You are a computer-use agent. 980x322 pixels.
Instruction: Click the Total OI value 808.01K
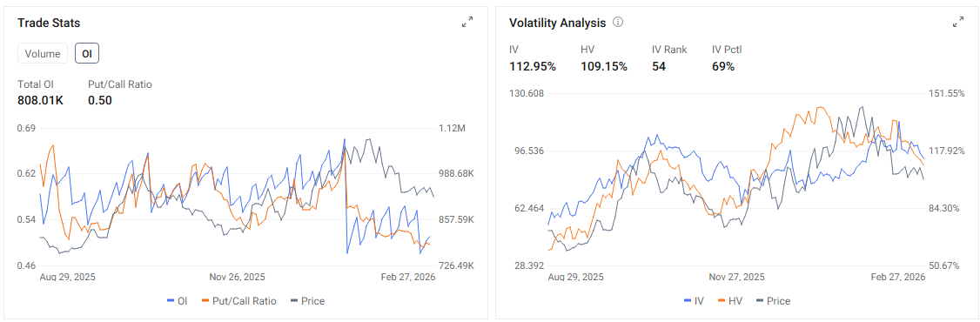41,100
